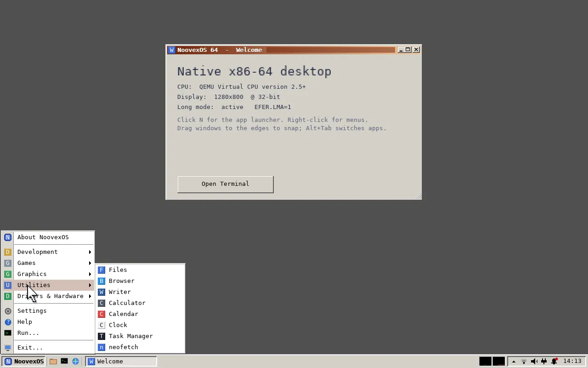Open the notification icon with red dot
This screenshot has width=588, height=368.
pyautogui.click(x=554, y=362)
